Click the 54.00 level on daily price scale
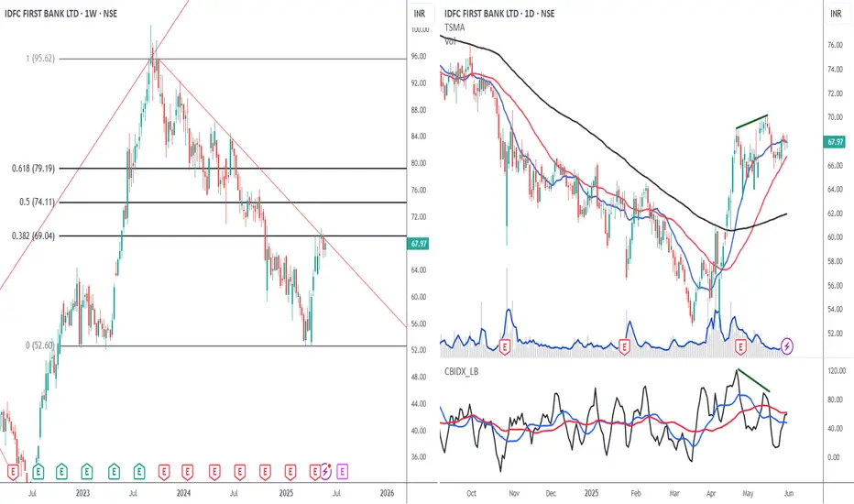The image size is (854, 504). pyautogui.click(x=835, y=309)
